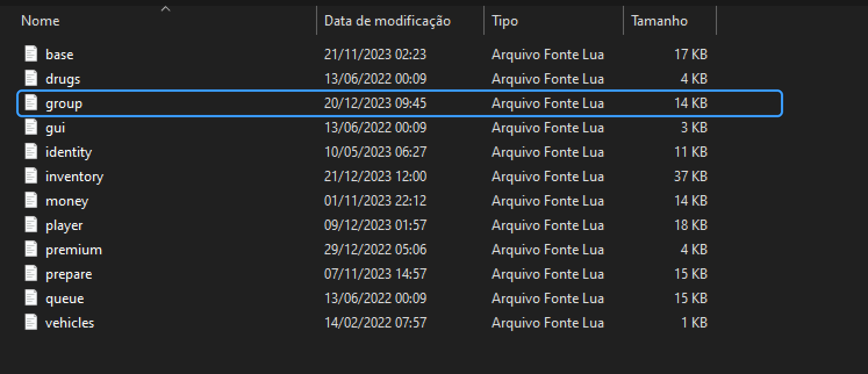Select the inventory file icon

click(x=31, y=177)
